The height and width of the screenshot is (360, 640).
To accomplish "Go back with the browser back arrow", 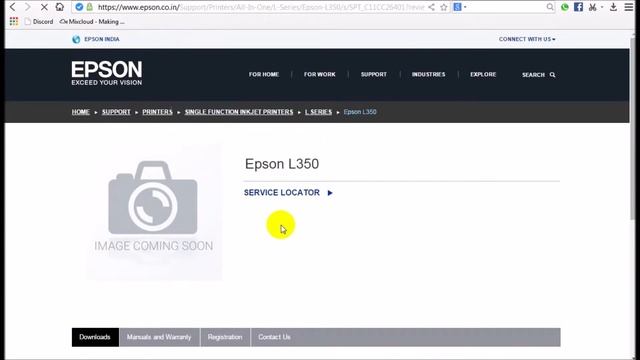I will click(13, 7).
